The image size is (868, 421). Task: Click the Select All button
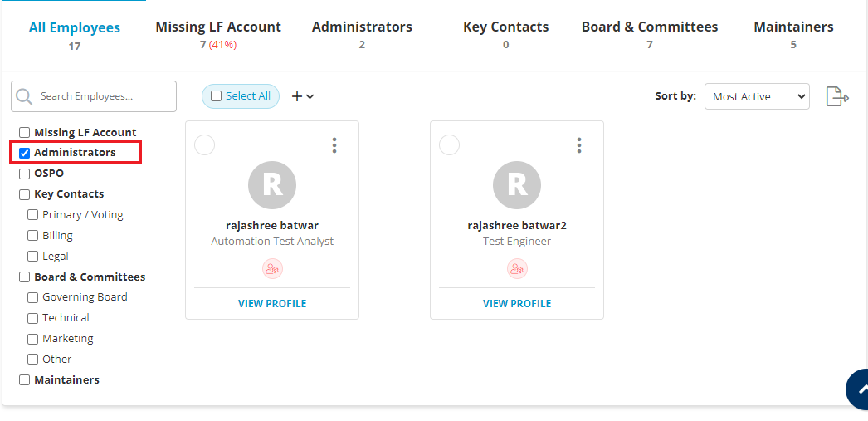coord(241,96)
